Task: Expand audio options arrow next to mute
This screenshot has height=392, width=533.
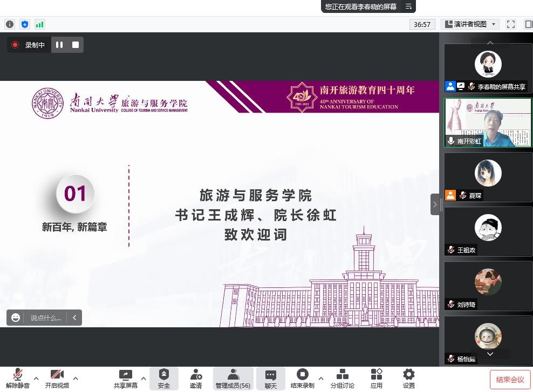Action: [36, 378]
